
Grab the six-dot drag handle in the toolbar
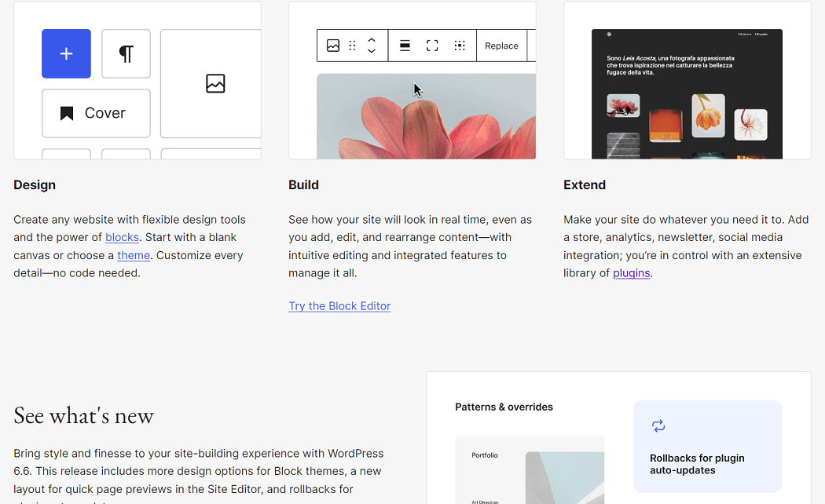(352, 46)
